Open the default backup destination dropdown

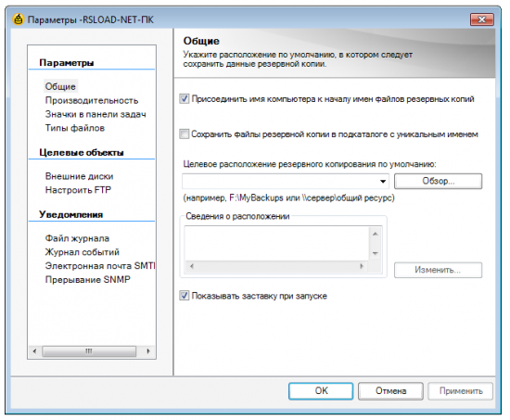click(x=383, y=181)
